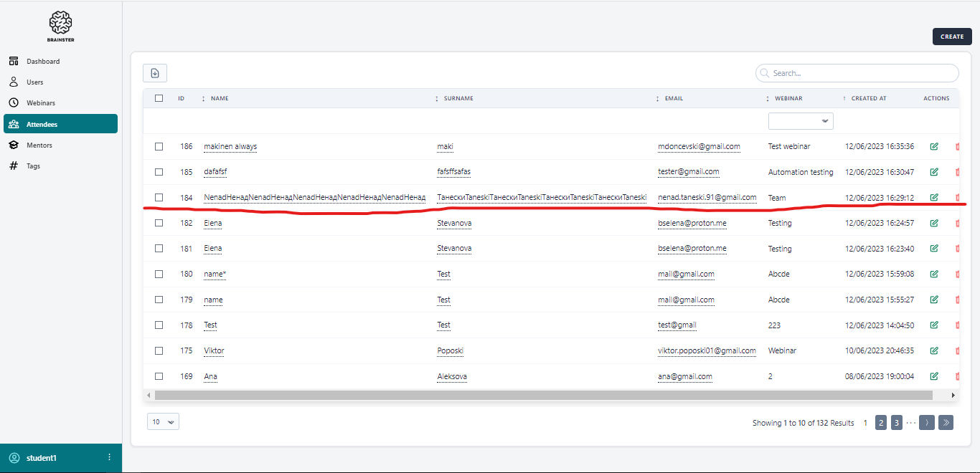Open the rows-per-page dropdown showing 10
Image resolution: width=980 pixels, height=473 pixels.
point(163,422)
